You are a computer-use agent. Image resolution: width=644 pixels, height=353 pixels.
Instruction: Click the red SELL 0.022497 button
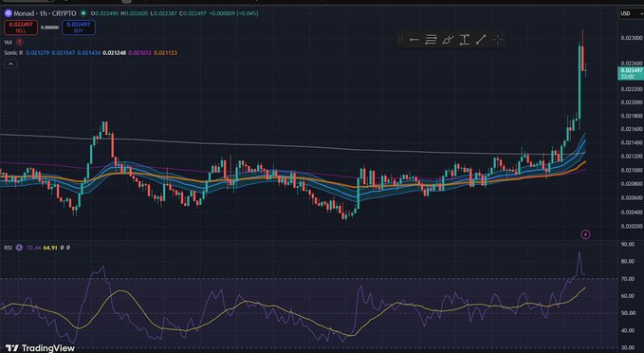click(x=21, y=28)
